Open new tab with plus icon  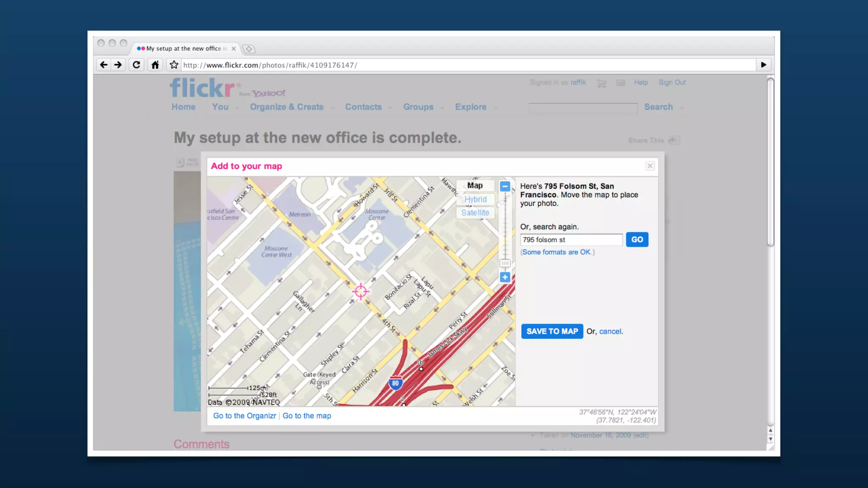tap(249, 49)
